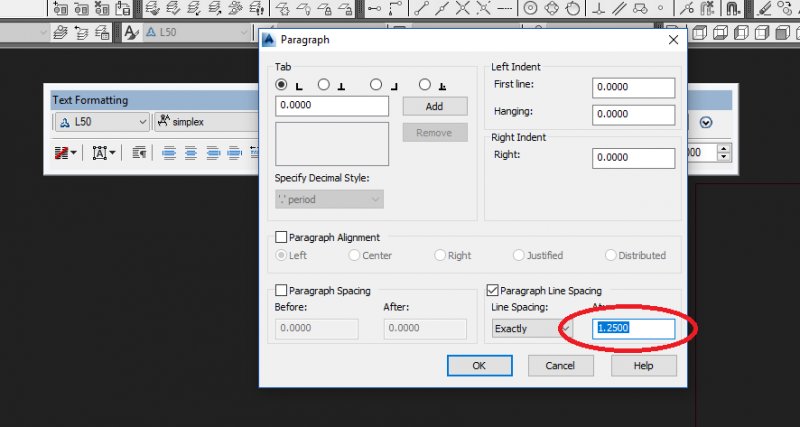Click the Text Style icon beside L50
The width and height of the screenshot is (800, 427).
(132, 32)
